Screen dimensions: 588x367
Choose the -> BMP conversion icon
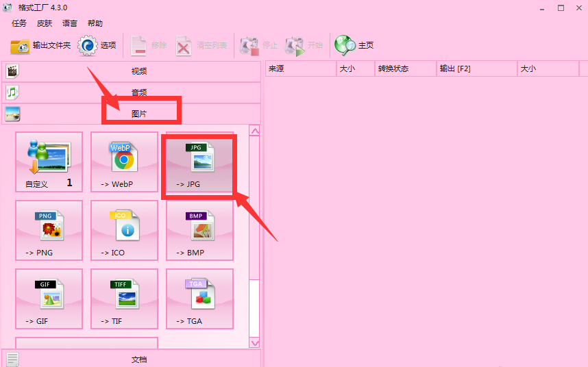[x=200, y=230]
